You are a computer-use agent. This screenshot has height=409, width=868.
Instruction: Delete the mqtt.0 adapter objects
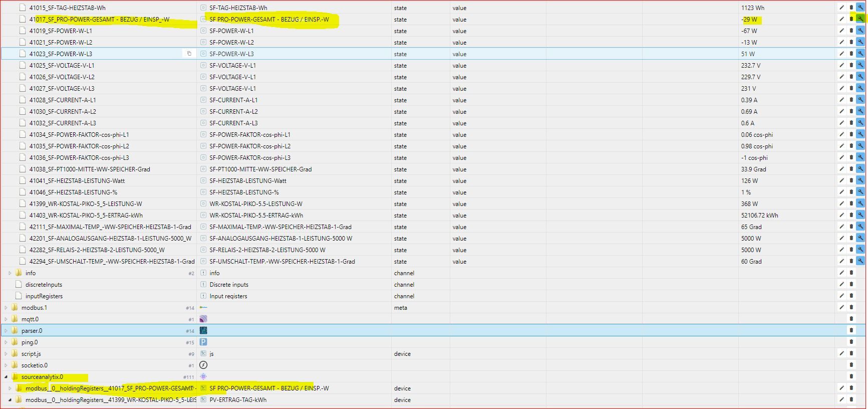pyautogui.click(x=851, y=319)
